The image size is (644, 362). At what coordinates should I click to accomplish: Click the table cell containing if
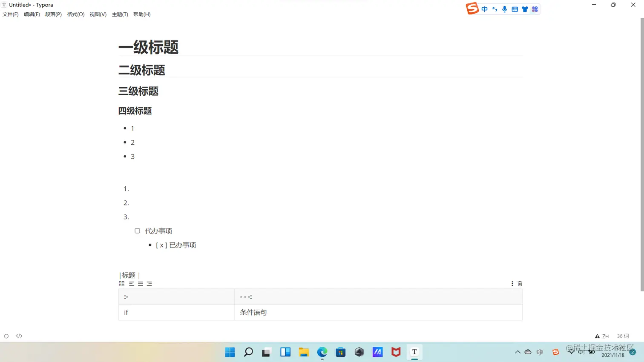(176, 312)
